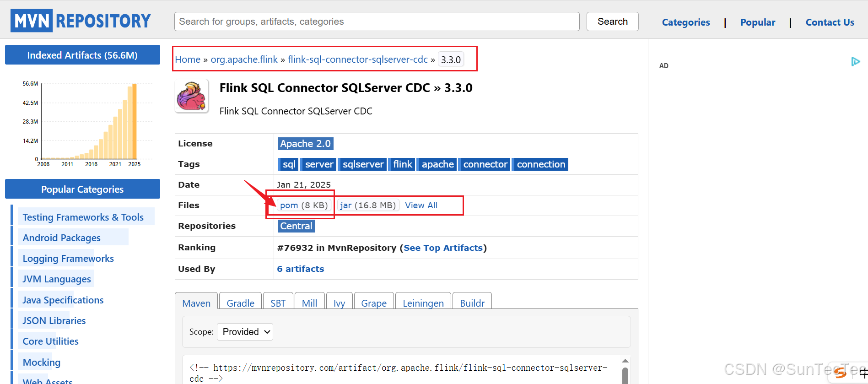Open See Top Artifacts link
Screen dimensions: 868x384
coord(443,248)
